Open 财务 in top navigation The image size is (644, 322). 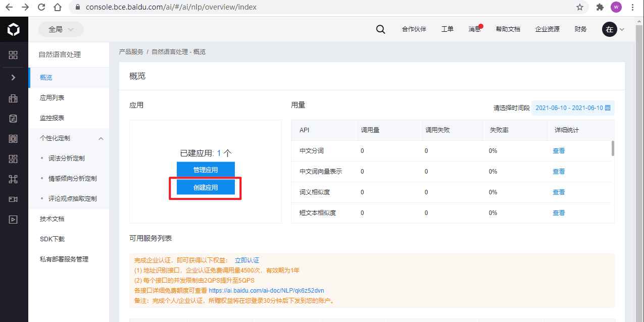(x=581, y=29)
